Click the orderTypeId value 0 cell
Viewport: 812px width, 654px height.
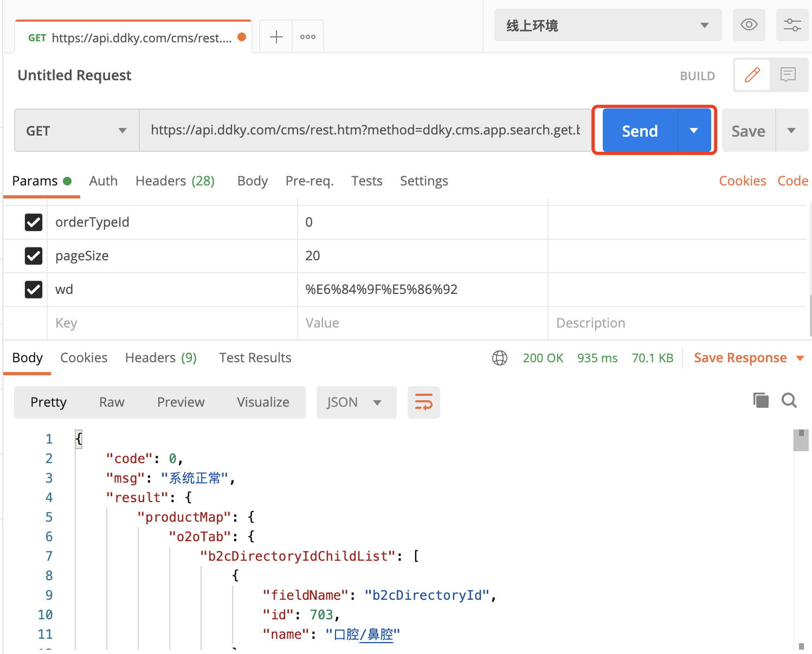pos(423,222)
